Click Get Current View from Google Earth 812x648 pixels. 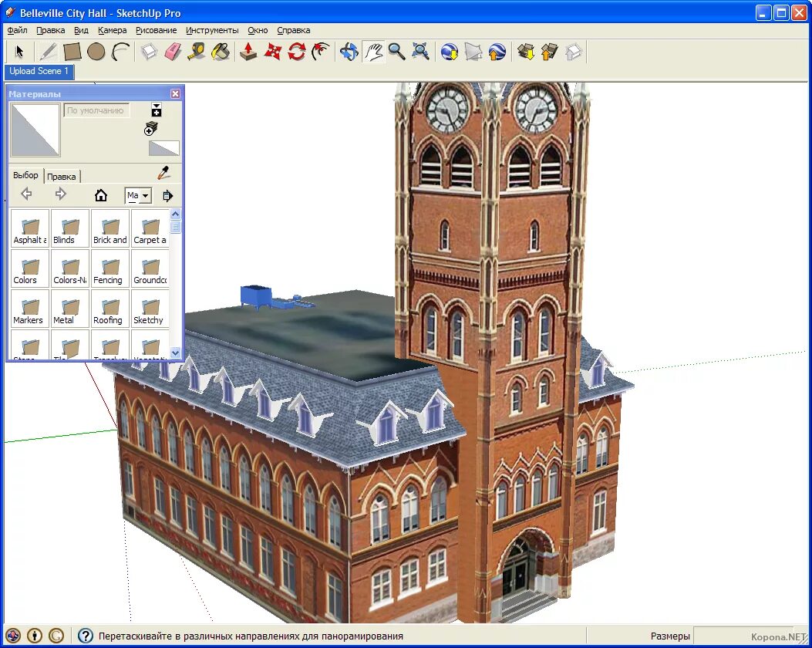tap(450, 52)
